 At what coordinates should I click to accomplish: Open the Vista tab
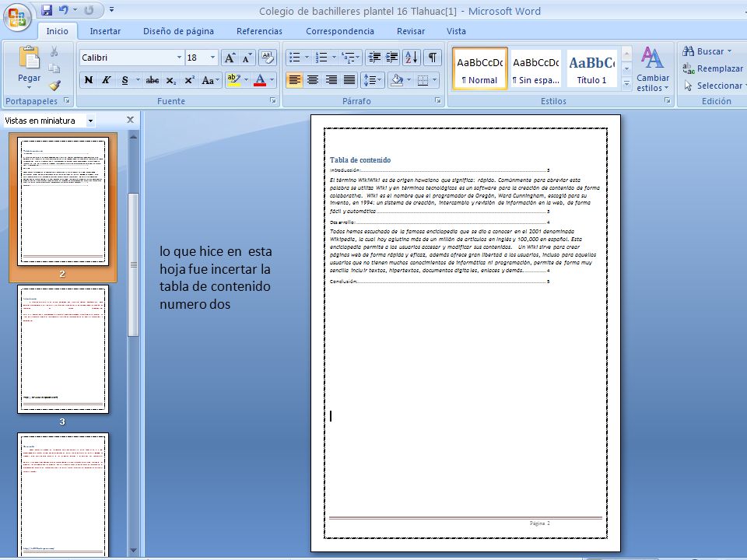(x=456, y=31)
